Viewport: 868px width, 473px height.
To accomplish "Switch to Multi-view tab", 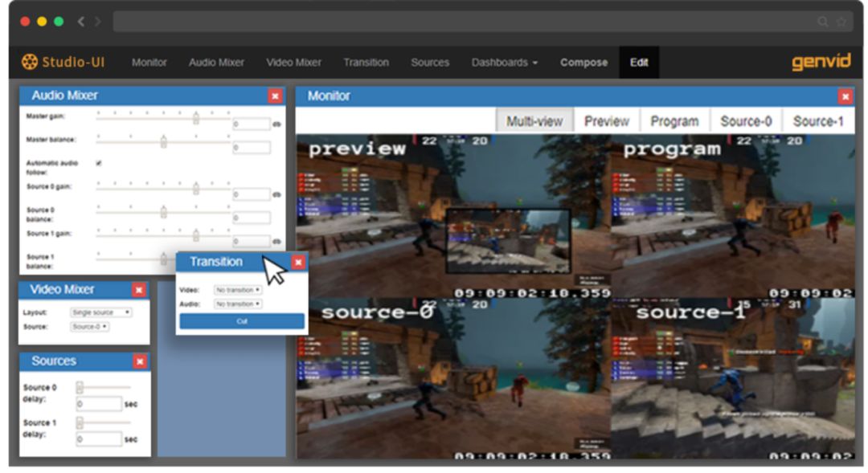I will 534,121.
